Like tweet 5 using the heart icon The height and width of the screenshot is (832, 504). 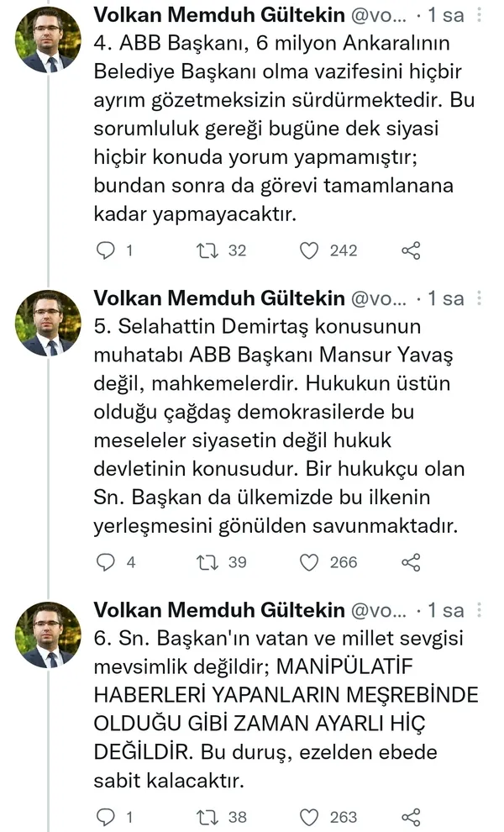308,562
